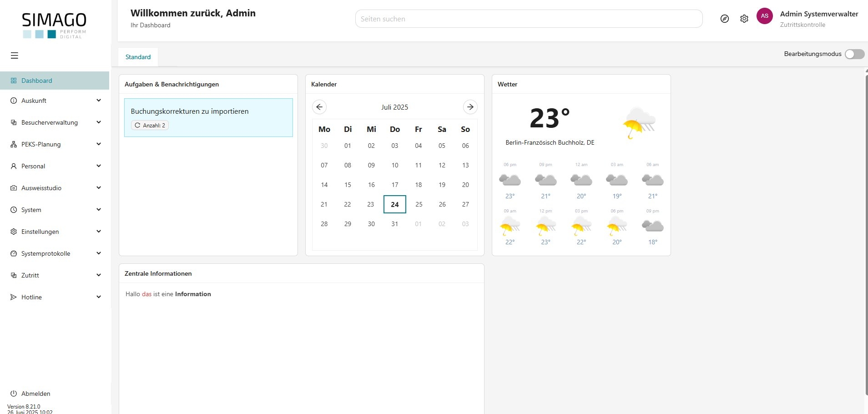This screenshot has width=868, height=414.
Task: Select calendar day 31
Action: (395, 224)
